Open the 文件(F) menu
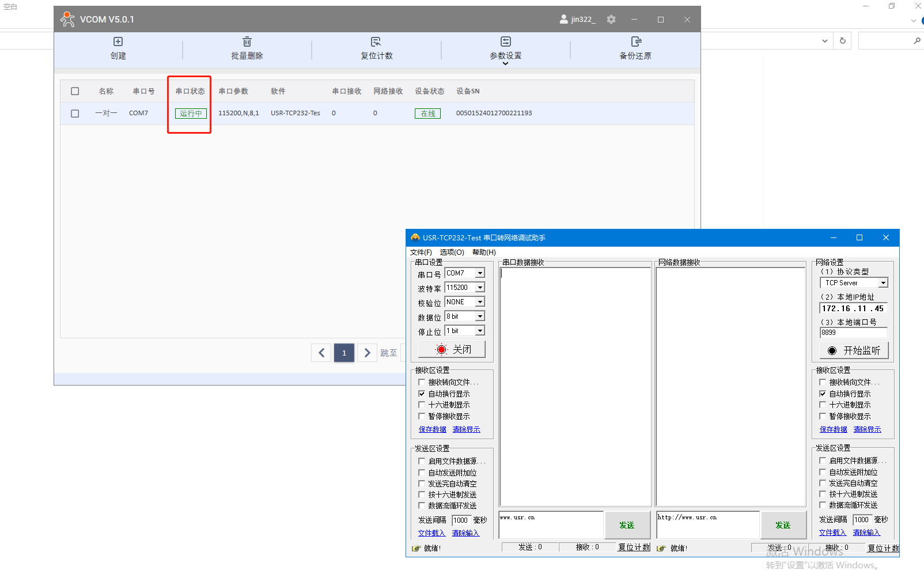The image size is (924, 570). click(x=421, y=252)
